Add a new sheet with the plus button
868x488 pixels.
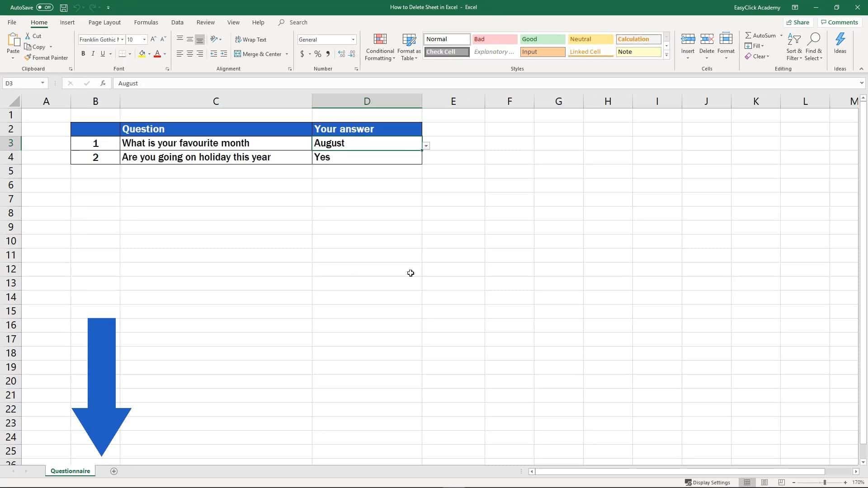click(x=114, y=471)
